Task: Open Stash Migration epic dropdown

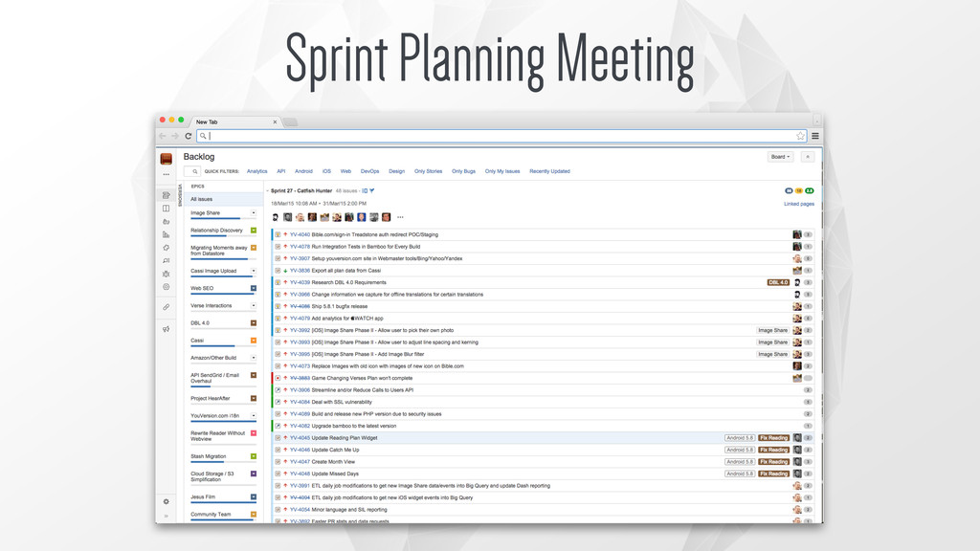Action: click(x=254, y=456)
